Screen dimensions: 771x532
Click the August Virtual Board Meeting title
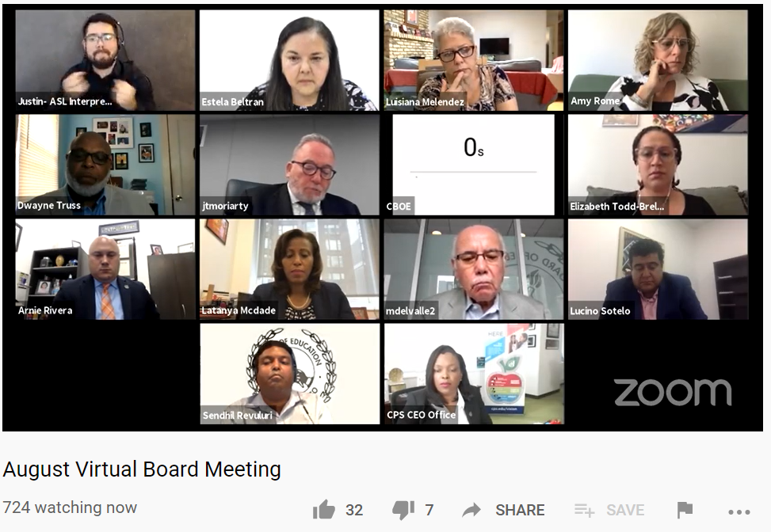coord(142,469)
